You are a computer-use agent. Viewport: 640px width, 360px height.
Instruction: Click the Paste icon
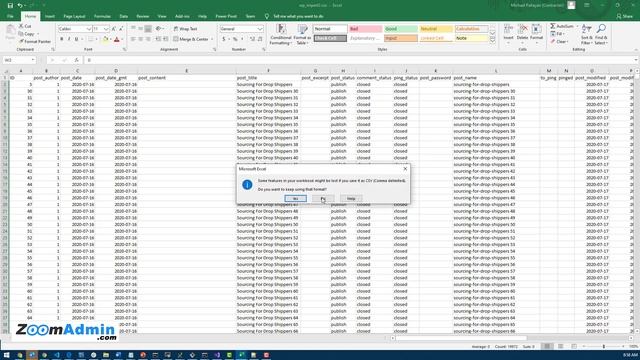10,32
